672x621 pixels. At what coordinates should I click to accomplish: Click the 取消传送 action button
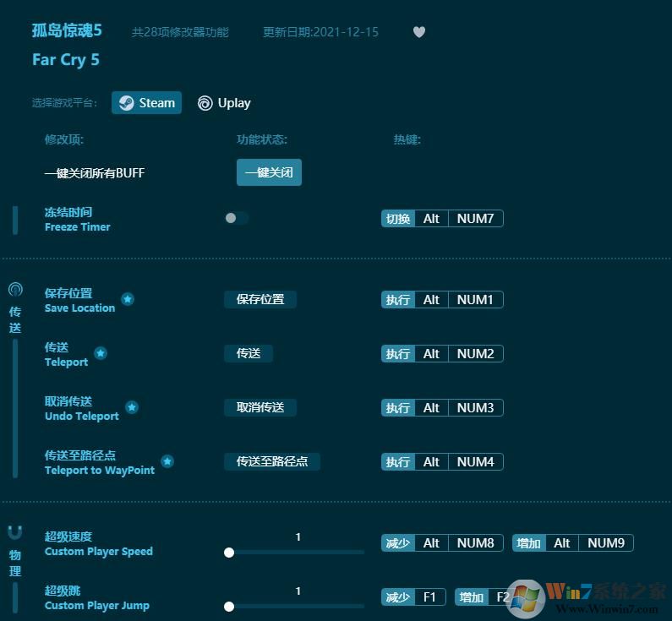tap(260, 407)
